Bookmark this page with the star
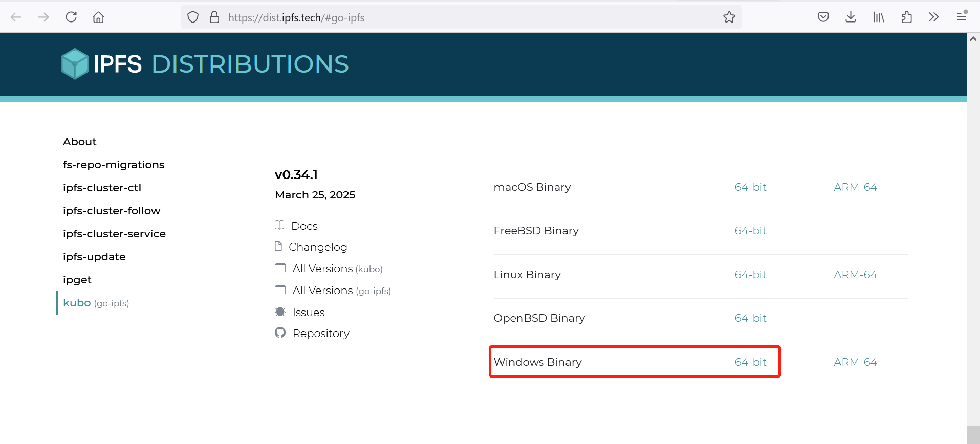The width and height of the screenshot is (980, 444). point(729,17)
